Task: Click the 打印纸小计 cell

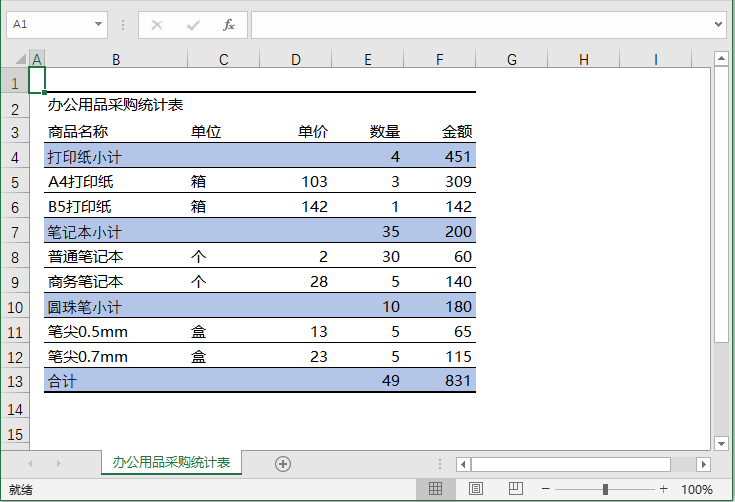Action: coord(116,157)
